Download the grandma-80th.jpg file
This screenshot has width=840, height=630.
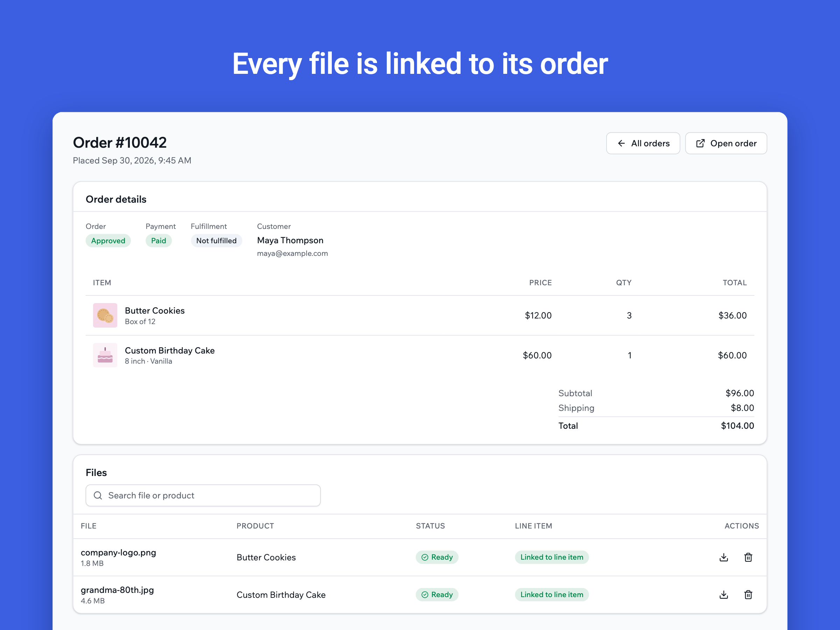(x=724, y=595)
